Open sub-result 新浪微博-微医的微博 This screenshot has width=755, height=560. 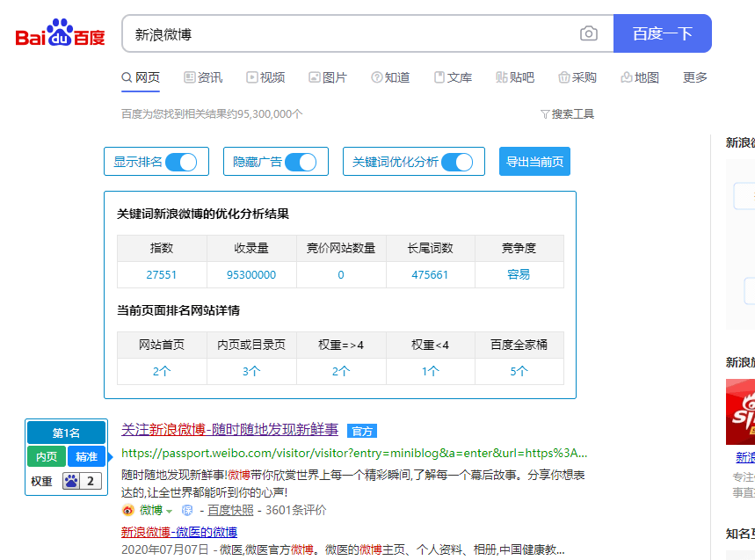click(x=179, y=532)
